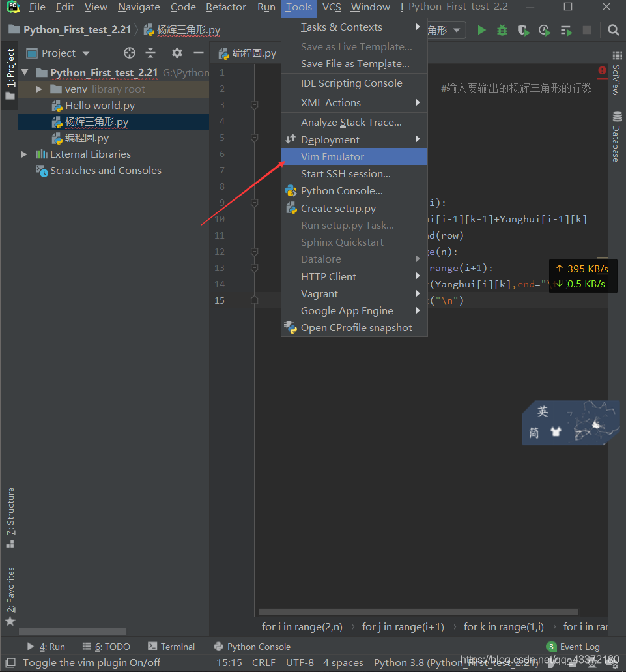
Task: Hide the Project panel with minus icon
Action: (x=198, y=53)
